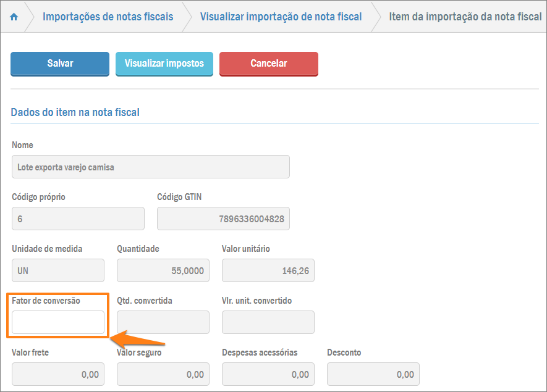Focus the Fator de conversão input
The image size is (547, 392).
(x=58, y=322)
